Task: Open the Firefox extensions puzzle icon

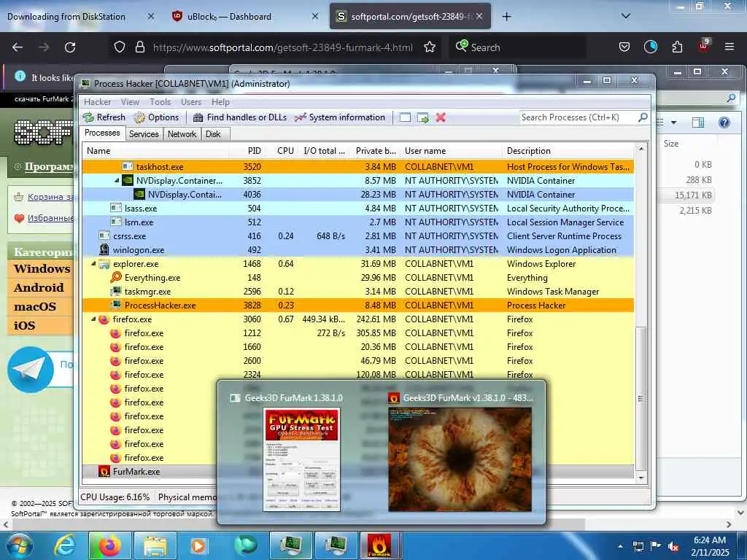Action: click(x=677, y=47)
